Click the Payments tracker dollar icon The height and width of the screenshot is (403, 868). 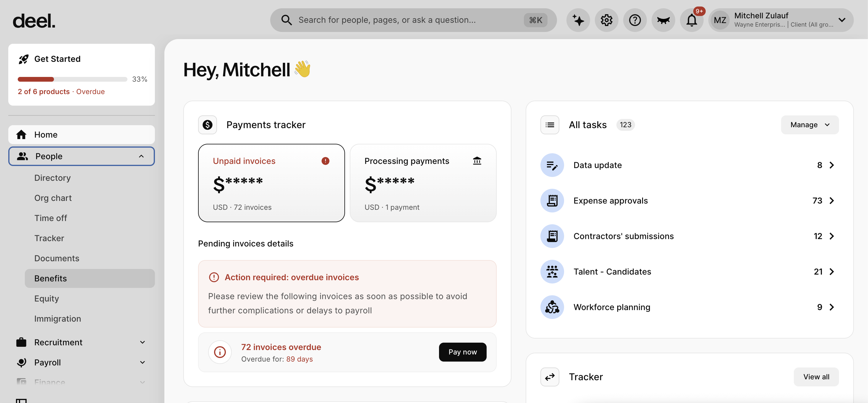[x=207, y=125]
